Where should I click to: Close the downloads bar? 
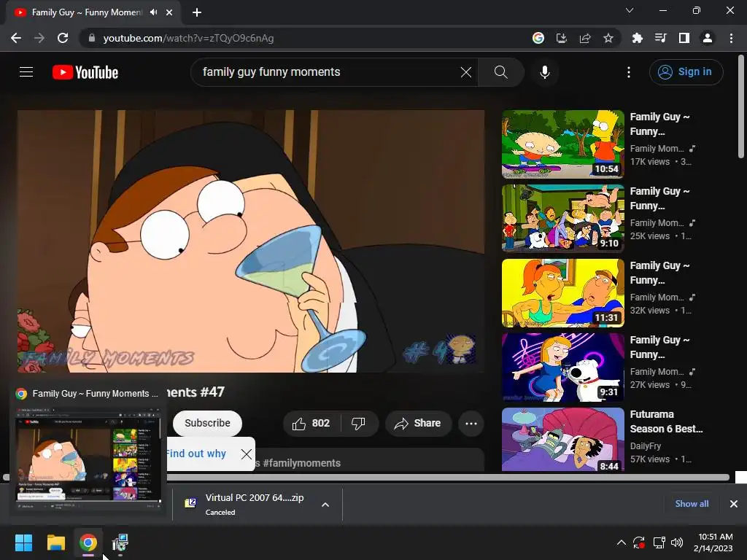[x=734, y=504]
